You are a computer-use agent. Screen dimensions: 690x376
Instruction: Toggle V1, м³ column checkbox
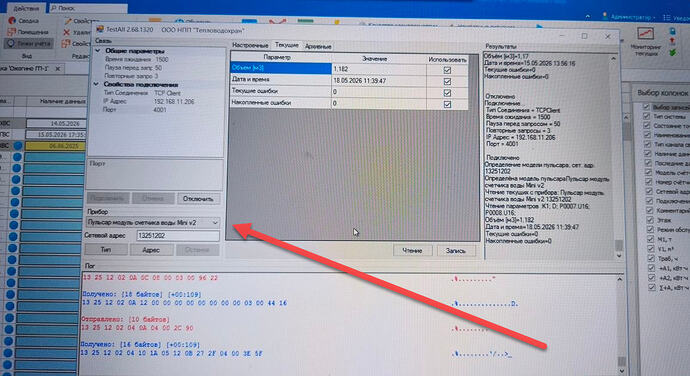(651, 248)
